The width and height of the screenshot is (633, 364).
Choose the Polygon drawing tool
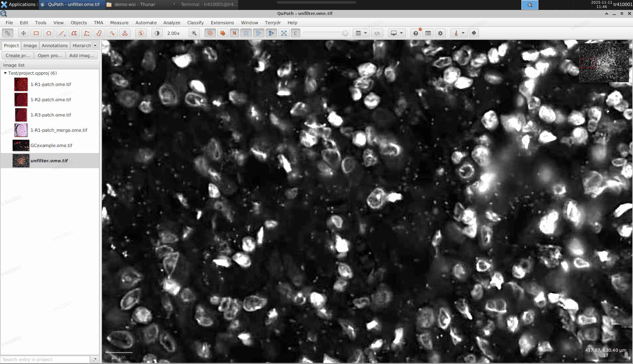point(74,33)
